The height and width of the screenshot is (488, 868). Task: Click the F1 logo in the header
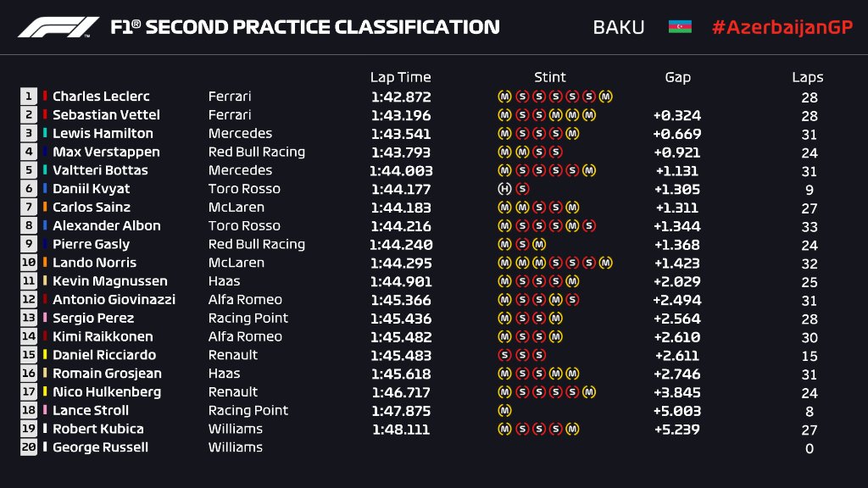pyautogui.click(x=58, y=27)
